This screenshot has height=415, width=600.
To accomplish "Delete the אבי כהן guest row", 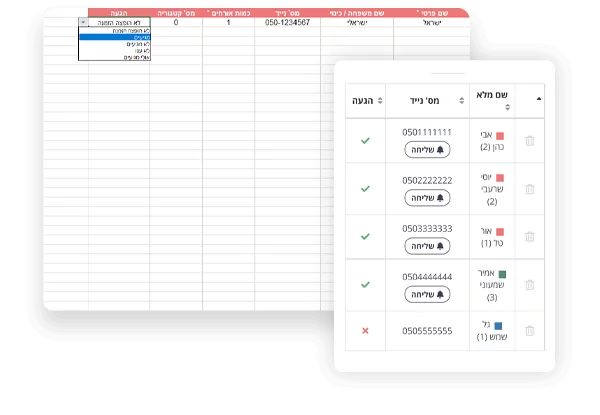I will tap(530, 140).
